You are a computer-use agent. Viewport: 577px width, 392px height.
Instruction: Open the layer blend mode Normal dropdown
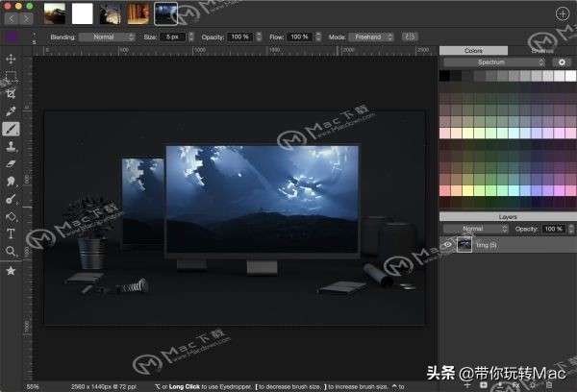click(475, 229)
